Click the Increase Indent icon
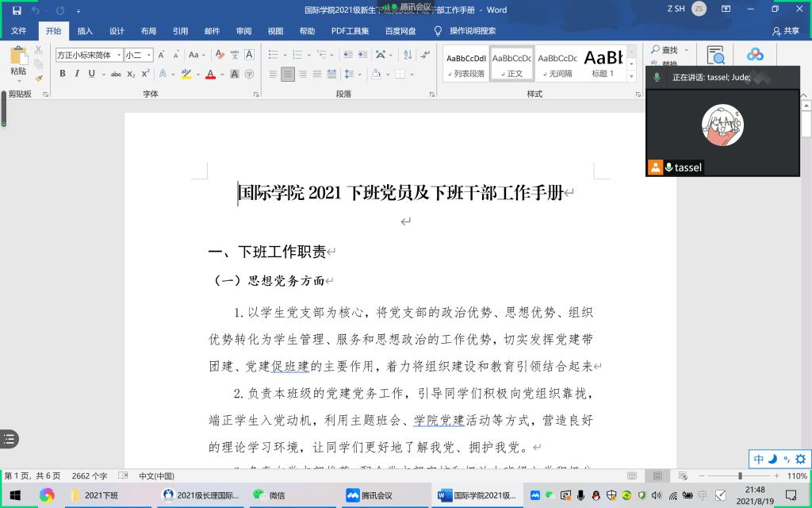This screenshot has width=812, height=508. (x=362, y=55)
